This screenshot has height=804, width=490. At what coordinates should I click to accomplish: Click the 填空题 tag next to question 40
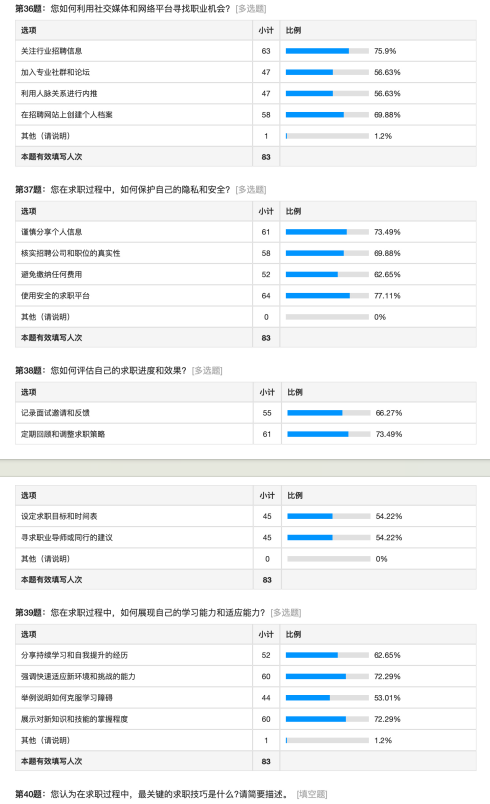point(312,794)
